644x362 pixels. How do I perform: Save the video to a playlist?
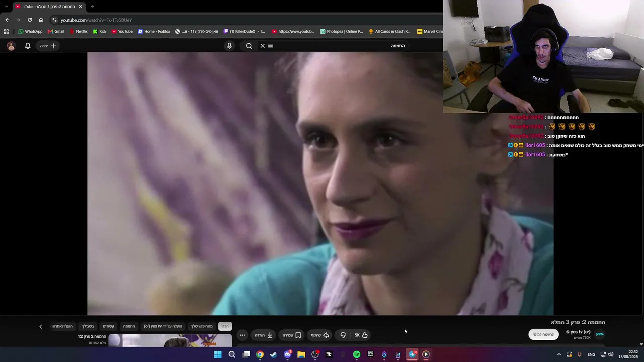click(x=291, y=335)
